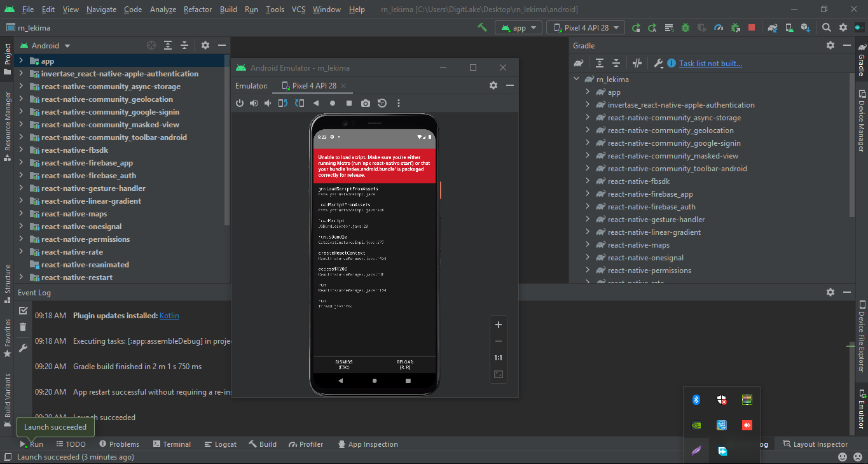The height and width of the screenshot is (464, 868).
Task: Click the Search Everywhere magnifier icon
Action: click(826, 27)
